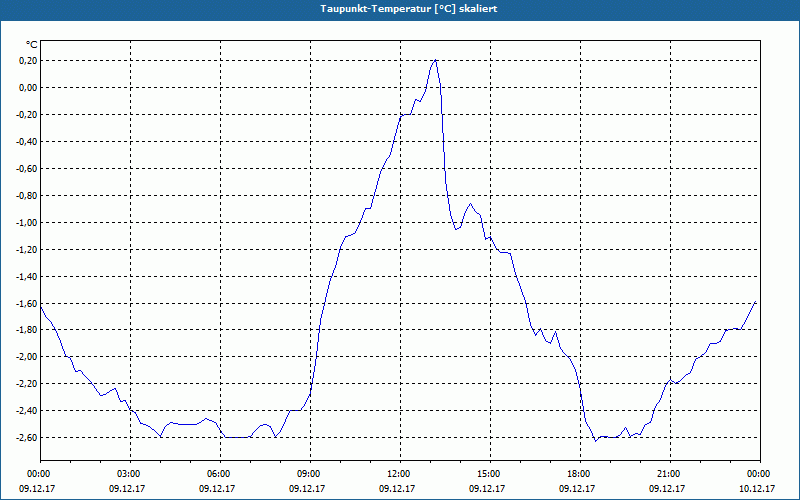This screenshot has height=500, width=800.
Task: Click the '18:00' x-axis time label
Action: [580, 474]
